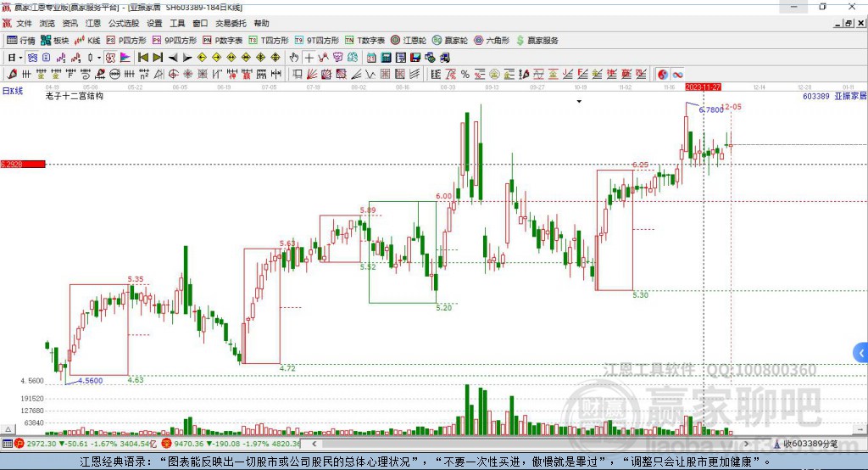
Task: Open the 公式选股 menu
Action: point(124,23)
